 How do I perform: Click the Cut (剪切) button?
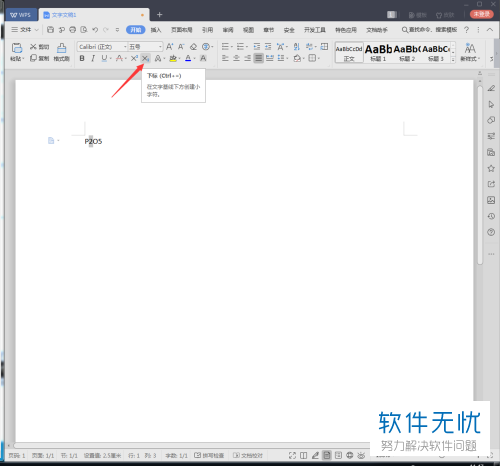coord(39,47)
